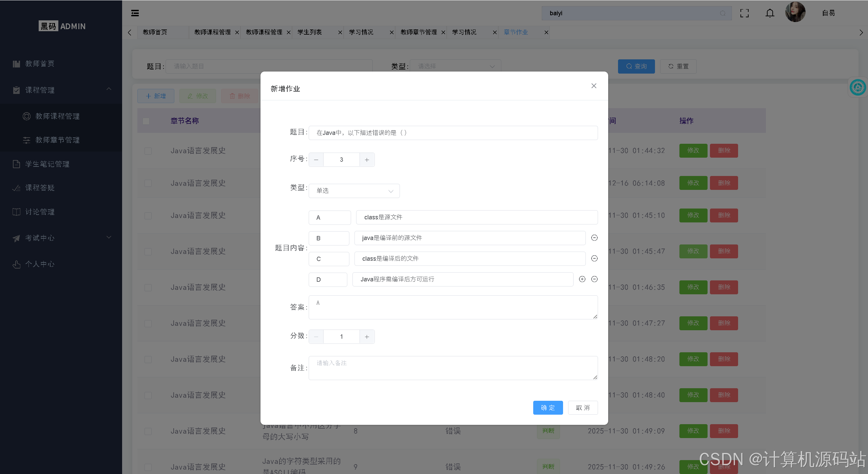
Task: Enter fullscreen mode via the expand icon
Action: click(x=745, y=13)
